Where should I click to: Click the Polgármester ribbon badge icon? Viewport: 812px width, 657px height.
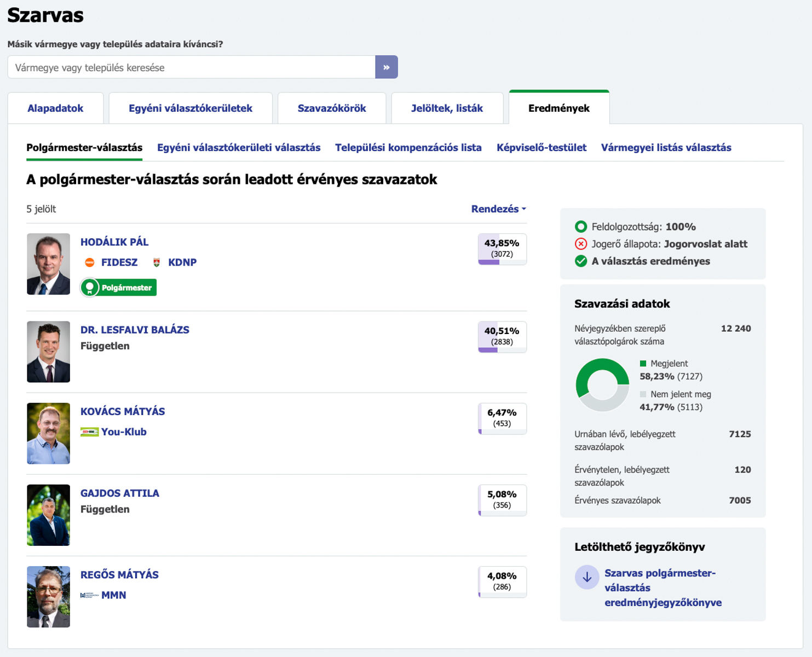[x=90, y=287]
